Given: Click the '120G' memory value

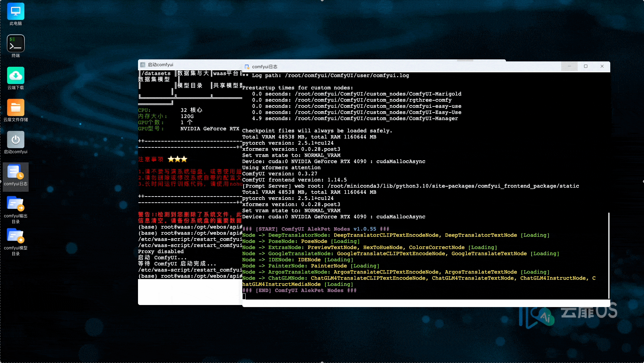Looking at the screenshot, I should (x=187, y=117).
